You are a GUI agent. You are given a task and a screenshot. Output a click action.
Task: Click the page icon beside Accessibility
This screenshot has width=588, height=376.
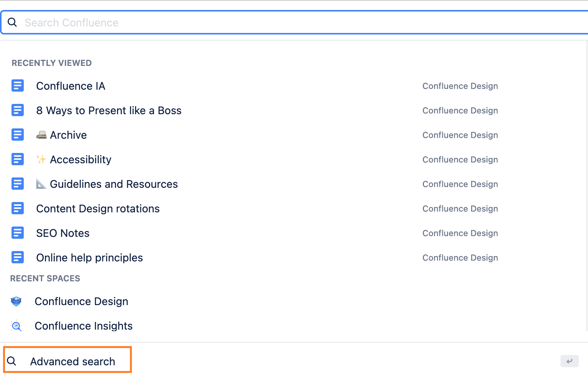tap(18, 159)
